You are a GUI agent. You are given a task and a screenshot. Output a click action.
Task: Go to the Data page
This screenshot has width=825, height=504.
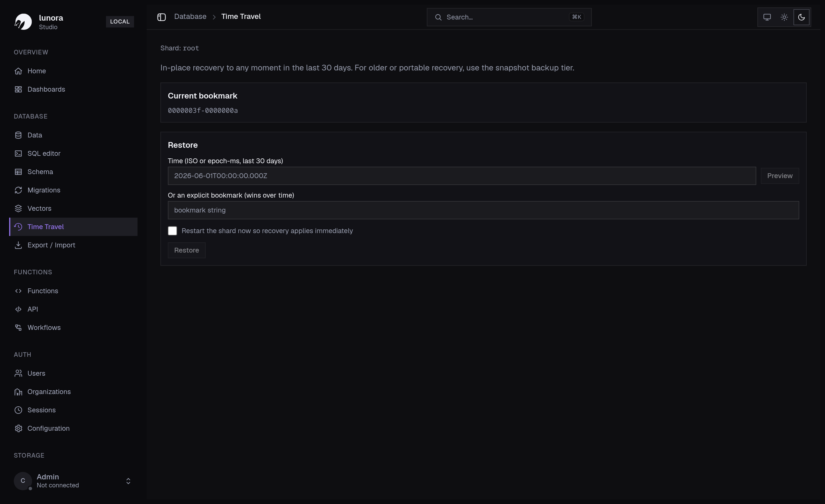point(73,135)
